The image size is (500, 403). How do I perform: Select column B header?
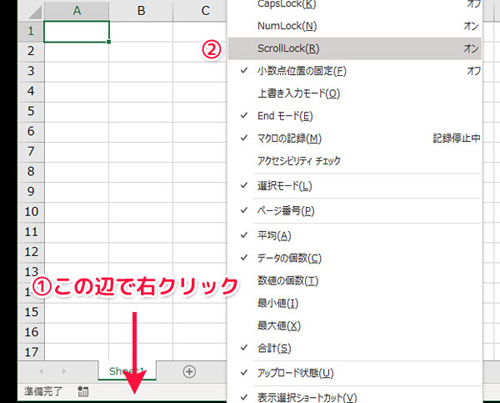click(141, 11)
